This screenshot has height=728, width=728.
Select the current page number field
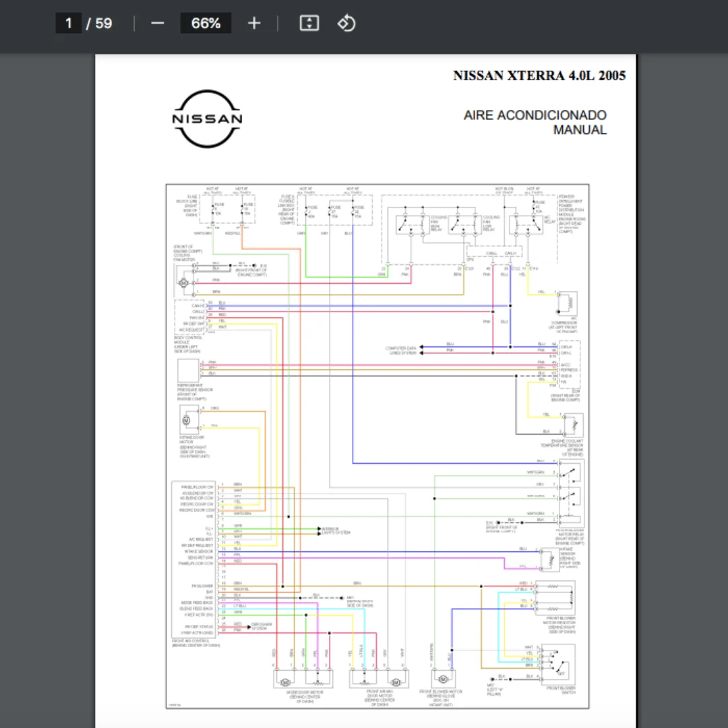[69, 23]
